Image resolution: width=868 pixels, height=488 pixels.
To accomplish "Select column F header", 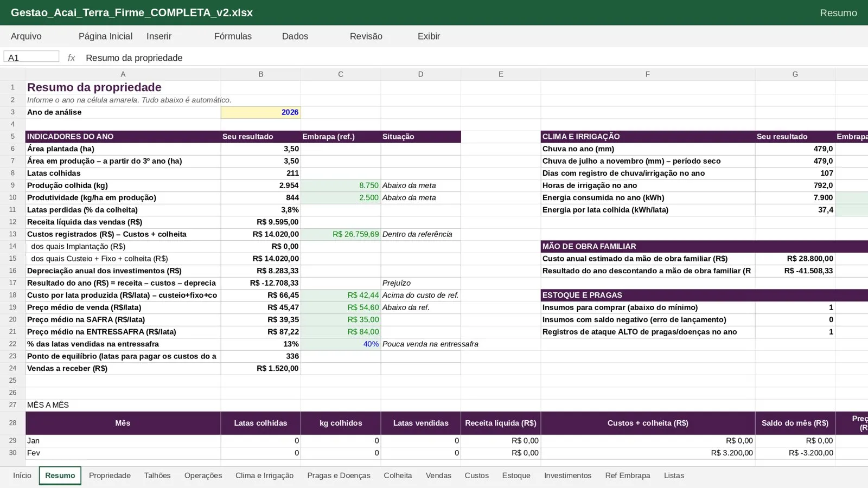I will click(647, 74).
